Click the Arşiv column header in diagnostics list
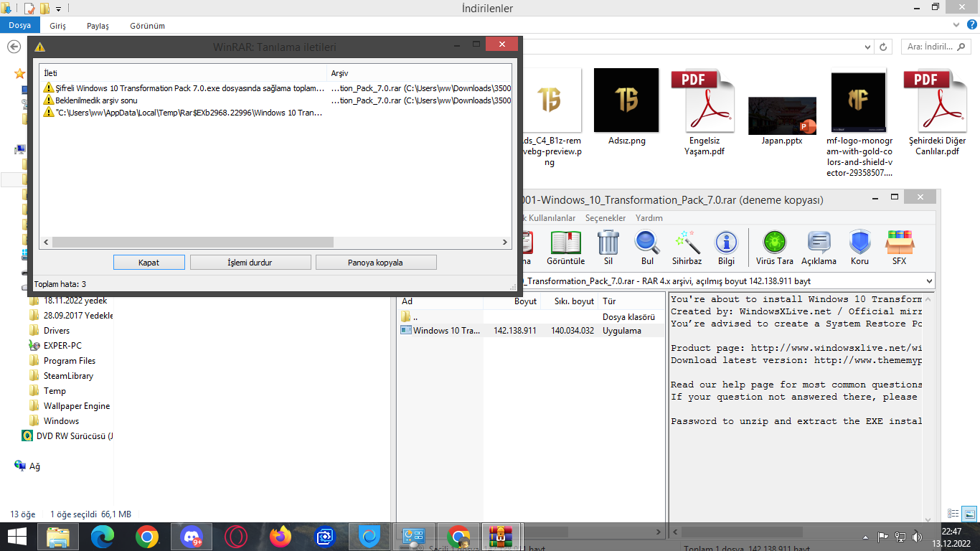The width and height of the screenshot is (980, 551). pyautogui.click(x=420, y=73)
